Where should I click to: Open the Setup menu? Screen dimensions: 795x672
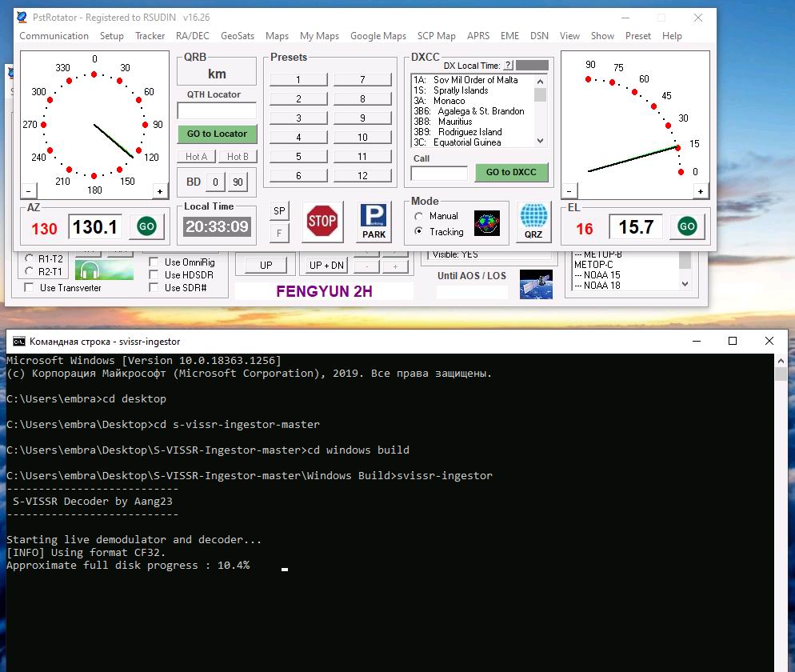pyautogui.click(x=111, y=36)
